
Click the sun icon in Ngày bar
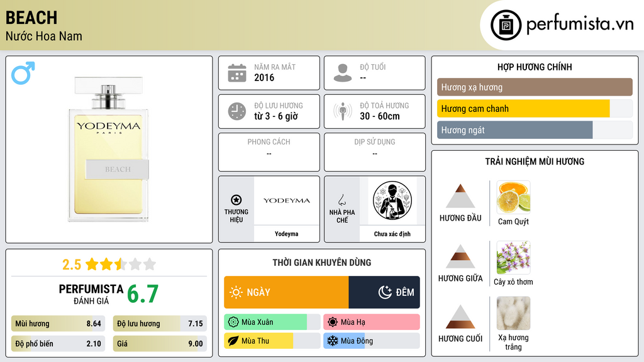(x=236, y=292)
